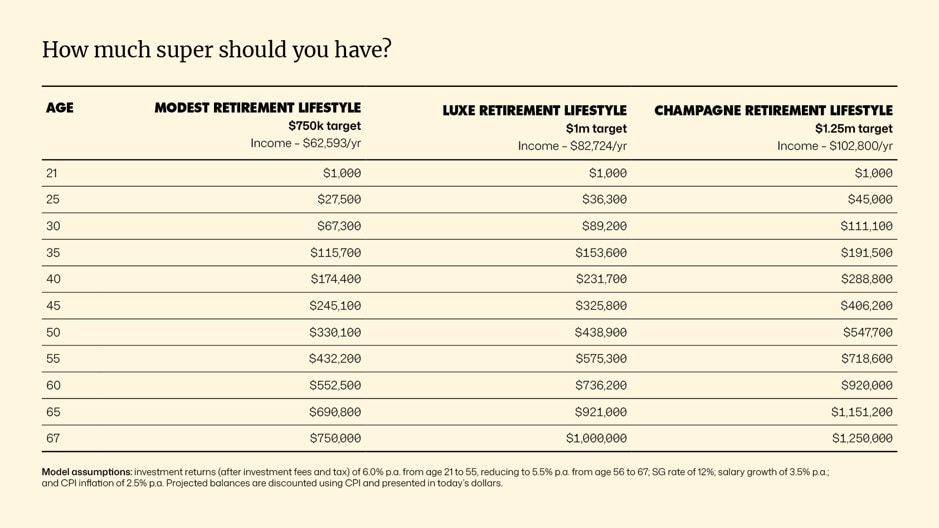This screenshot has width=939, height=528.
Task: Click the $1,000,000 luxe value at age 67
Action: click(x=596, y=438)
